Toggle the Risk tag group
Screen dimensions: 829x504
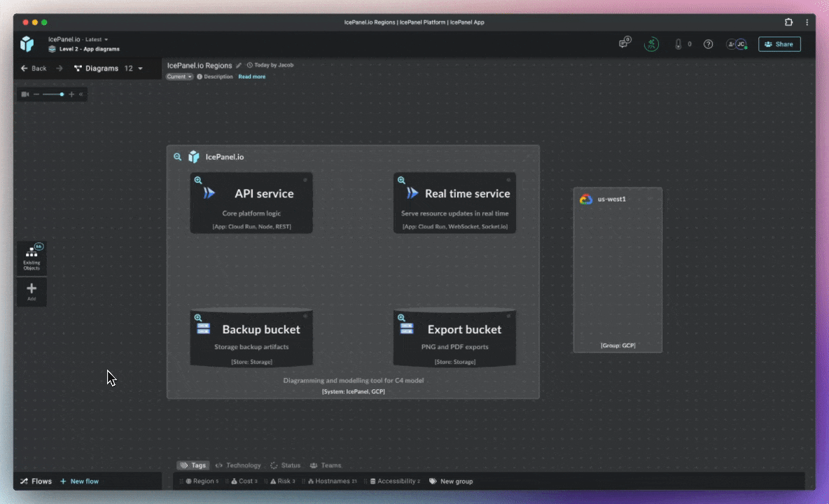[x=282, y=482]
